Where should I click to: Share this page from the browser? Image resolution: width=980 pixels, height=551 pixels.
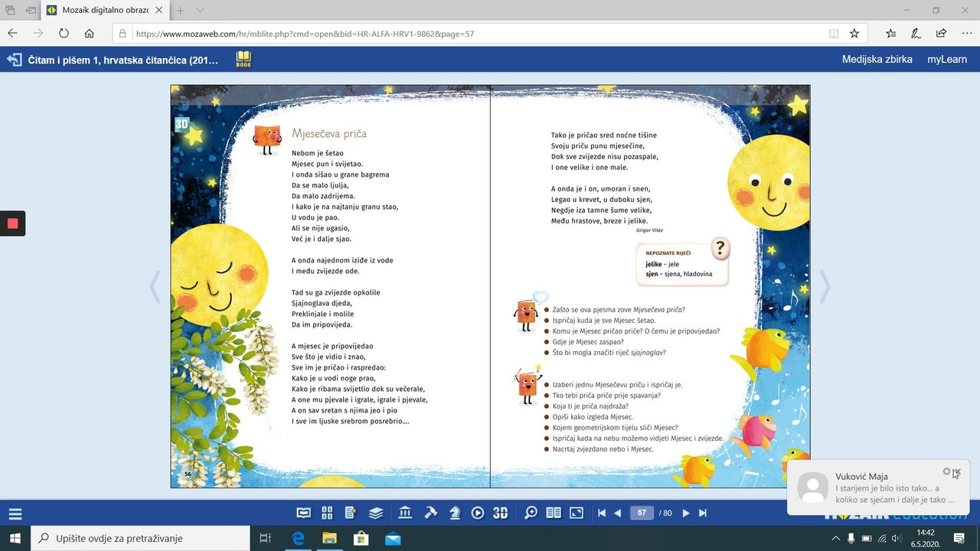click(x=941, y=34)
